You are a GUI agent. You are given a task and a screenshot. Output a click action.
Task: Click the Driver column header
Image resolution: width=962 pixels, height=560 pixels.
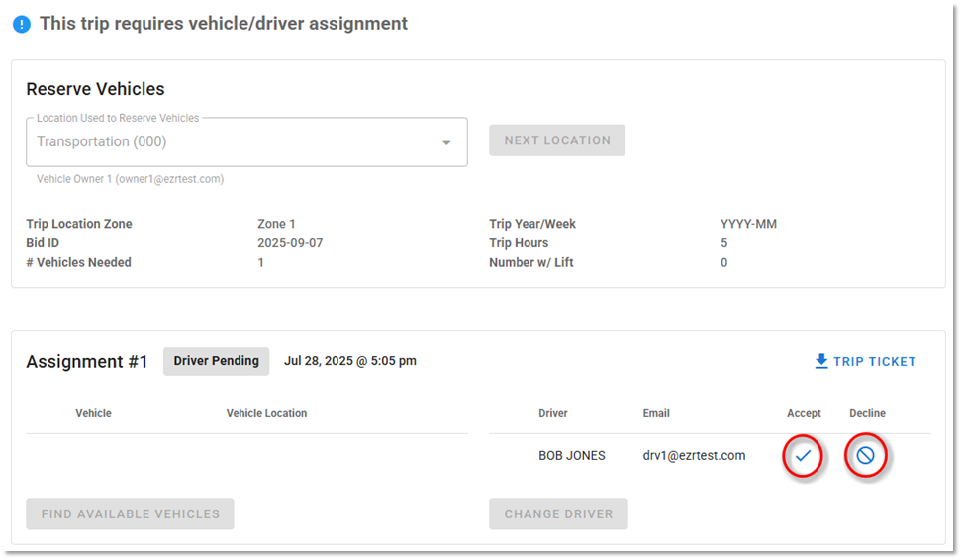pos(553,413)
